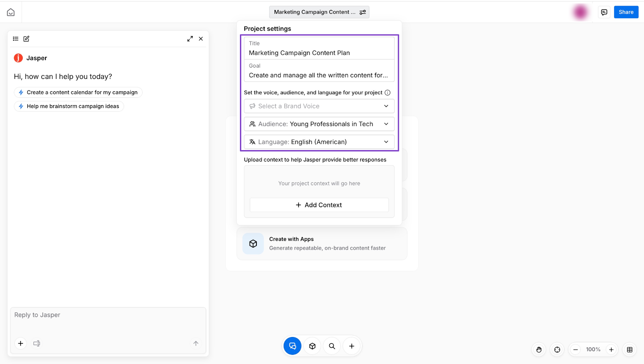Zoom out with the minus button
This screenshot has height=364, width=644.
click(576, 350)
